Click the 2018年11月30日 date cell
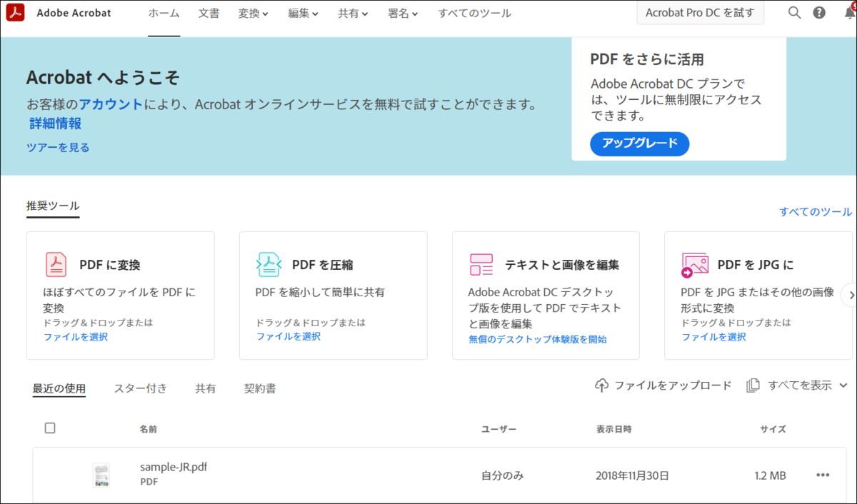The height and width of the screenshot is (504, 857). click(x=632, y=475)
